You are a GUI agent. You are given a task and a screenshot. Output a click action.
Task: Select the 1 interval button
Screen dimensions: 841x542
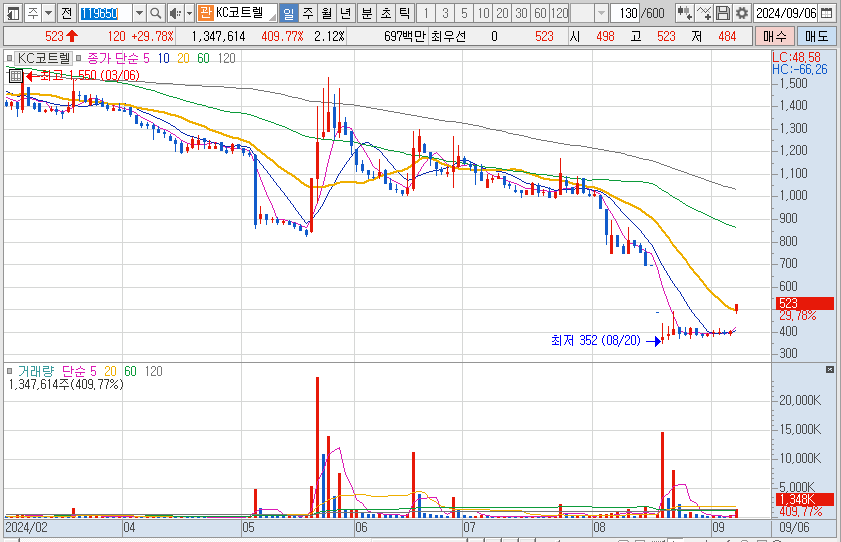click(x=426, y=13)
